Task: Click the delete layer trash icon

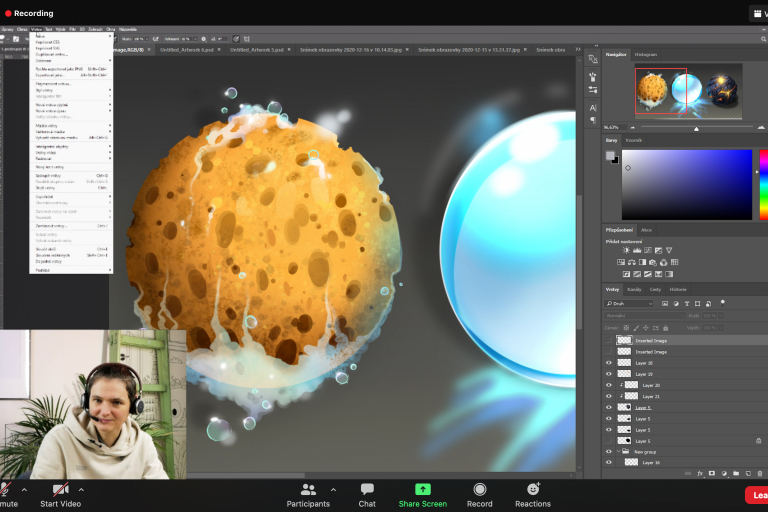Action: point(760,473)
